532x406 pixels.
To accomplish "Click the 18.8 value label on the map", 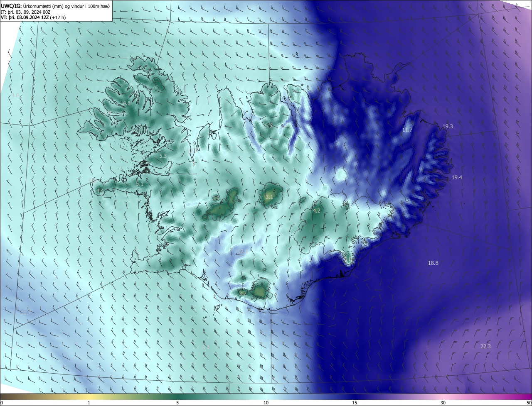I will click(433, 263).
